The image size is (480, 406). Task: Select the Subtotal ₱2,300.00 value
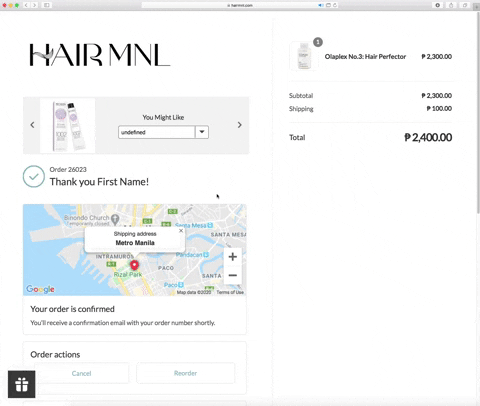437,96
